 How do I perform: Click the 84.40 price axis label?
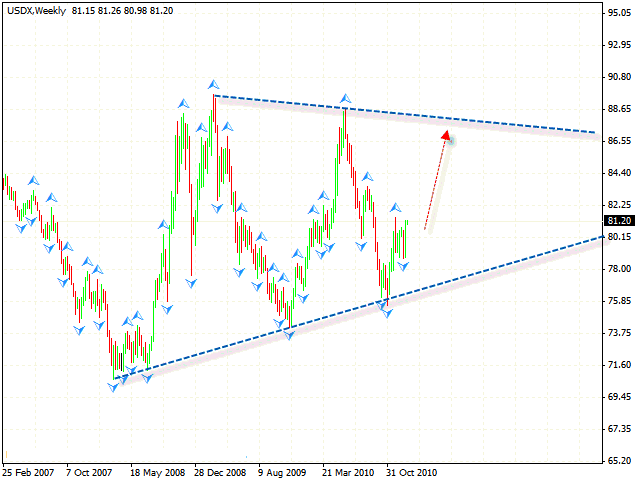pos(619,173)
